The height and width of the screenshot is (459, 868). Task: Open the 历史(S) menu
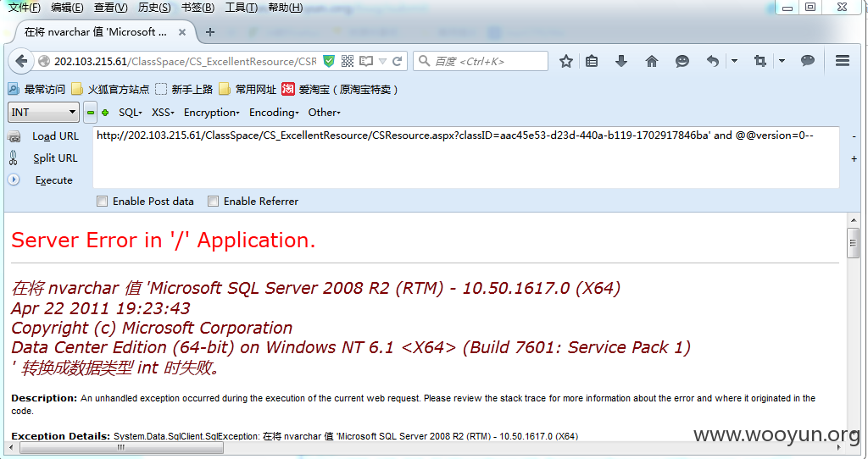click(x=154, y=7)
